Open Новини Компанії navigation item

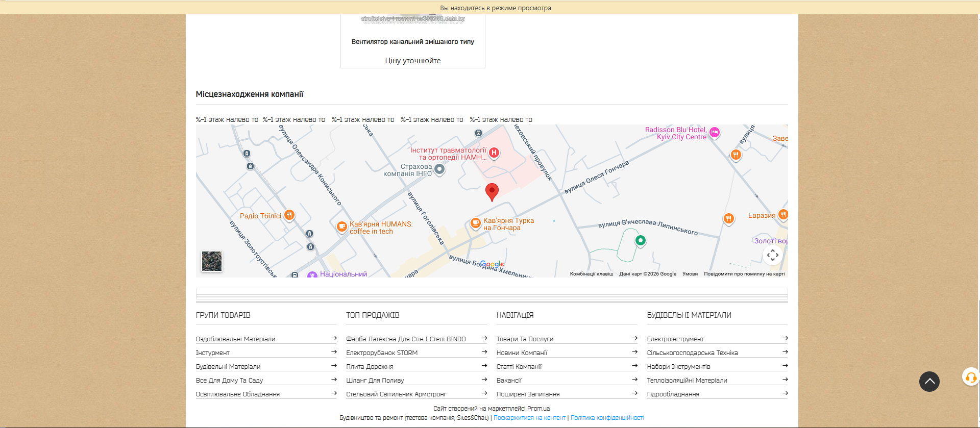point(522,353)
